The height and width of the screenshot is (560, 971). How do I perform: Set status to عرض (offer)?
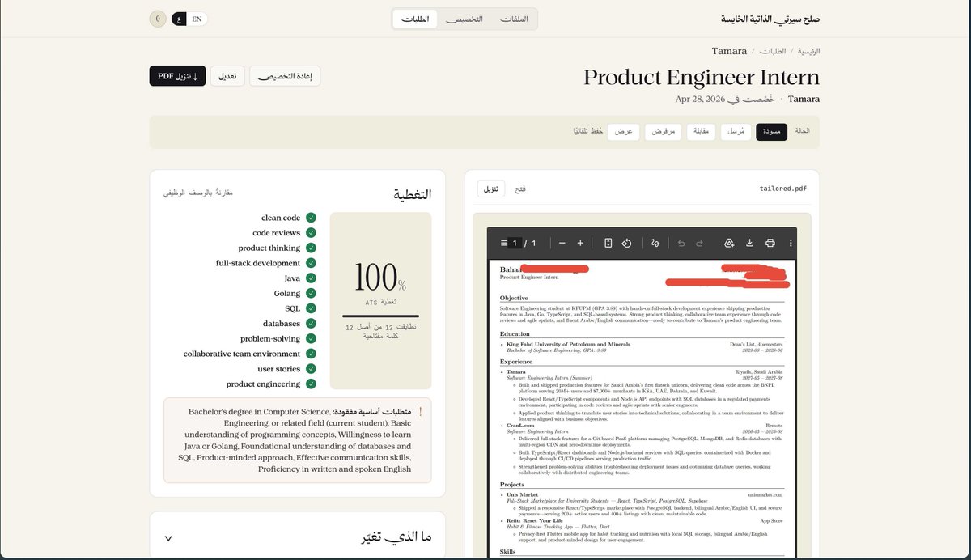pos(624,132)
